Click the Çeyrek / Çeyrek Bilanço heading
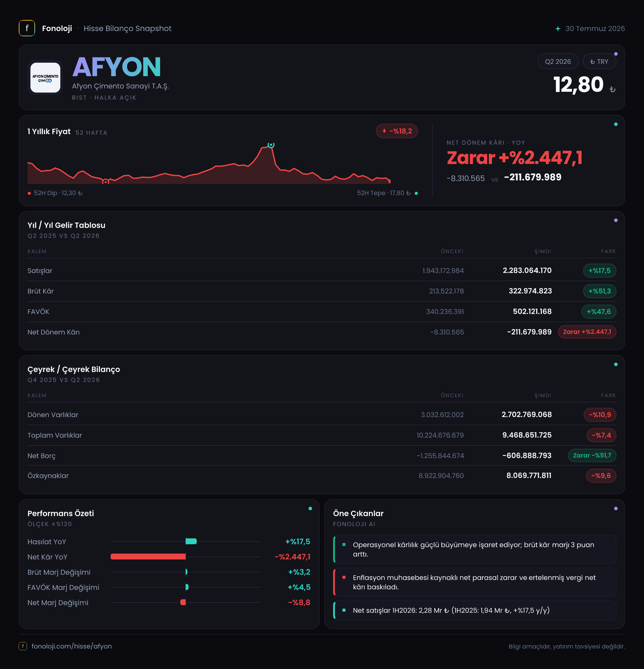 [74, 369]
